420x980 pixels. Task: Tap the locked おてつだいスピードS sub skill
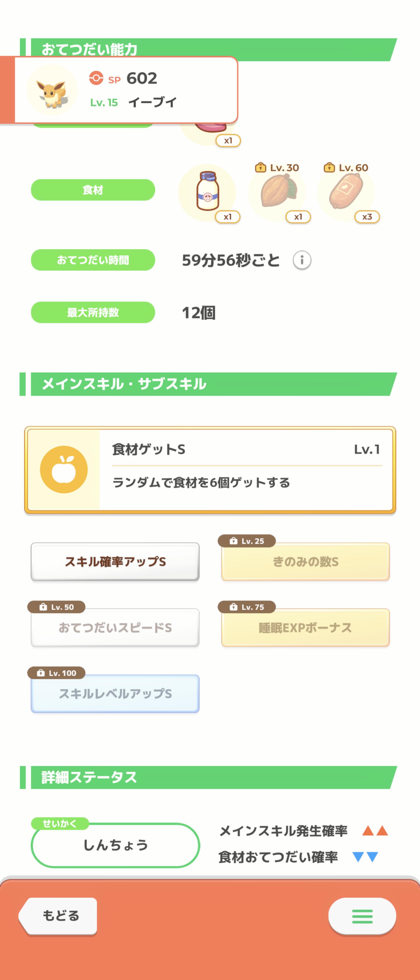click(115, 628)
